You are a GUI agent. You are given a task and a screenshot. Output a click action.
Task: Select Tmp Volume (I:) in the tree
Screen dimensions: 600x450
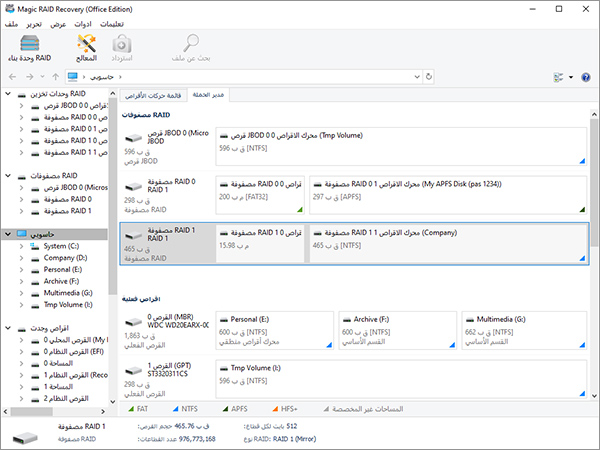pyautogui.click(x=68, y=305)
